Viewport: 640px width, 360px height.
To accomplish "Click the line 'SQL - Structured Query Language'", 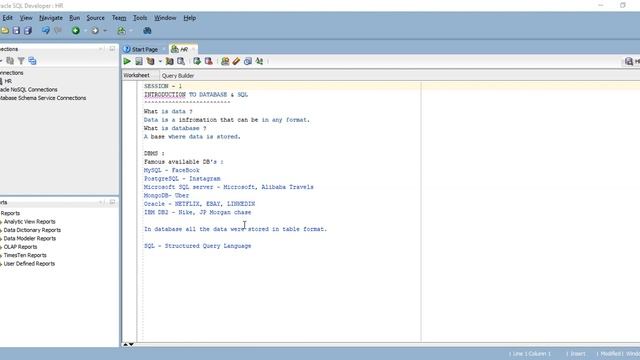I will coord(198,246).
